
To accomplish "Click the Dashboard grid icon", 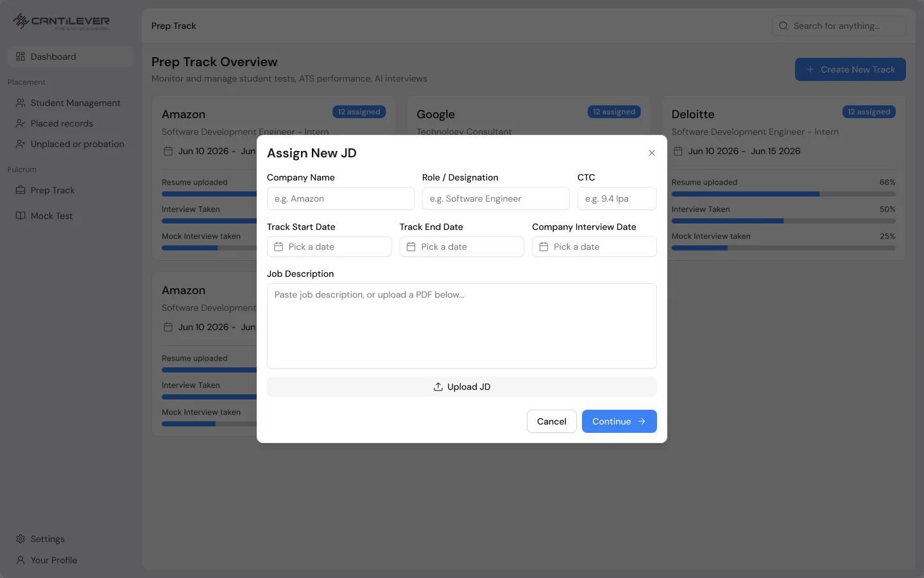I will [x=21, y=57].
